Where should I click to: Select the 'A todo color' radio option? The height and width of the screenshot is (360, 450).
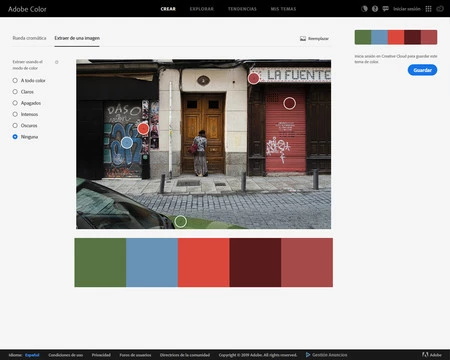pos(15,80)
